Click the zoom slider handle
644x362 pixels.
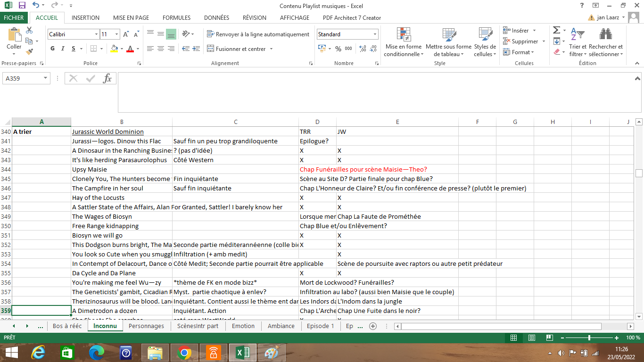[589, 338]
